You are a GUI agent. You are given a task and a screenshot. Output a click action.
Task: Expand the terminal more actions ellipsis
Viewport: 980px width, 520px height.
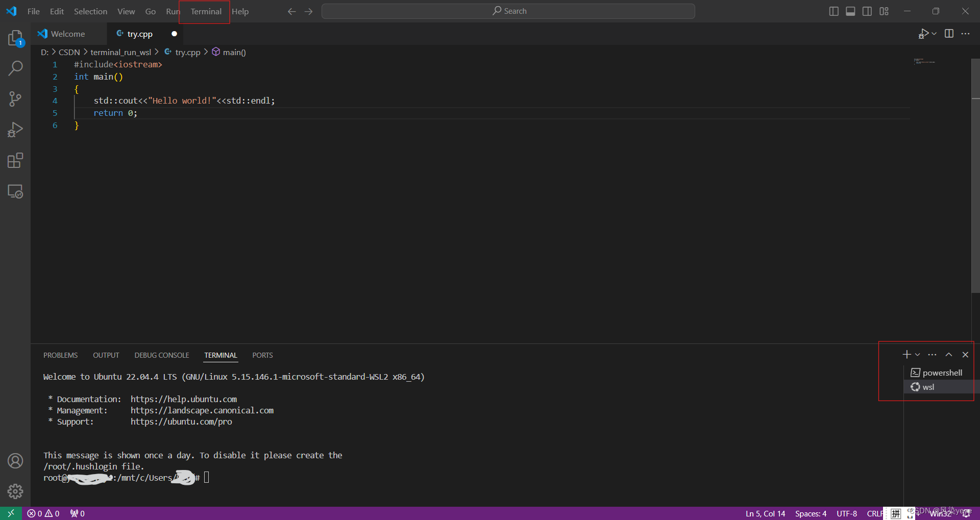tap(933, 354)
